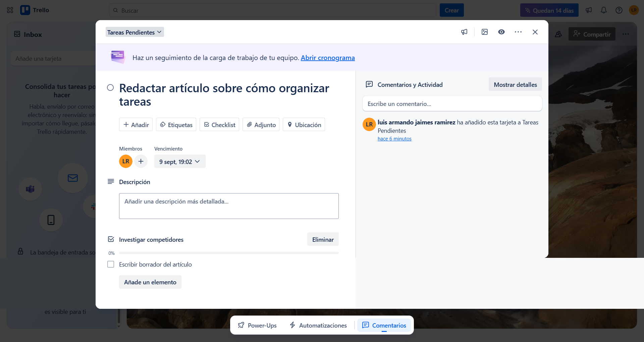The height and width of the screenshot is (342, 644).
Task: Switch to the Power-Ups tab
Action: 257,325
